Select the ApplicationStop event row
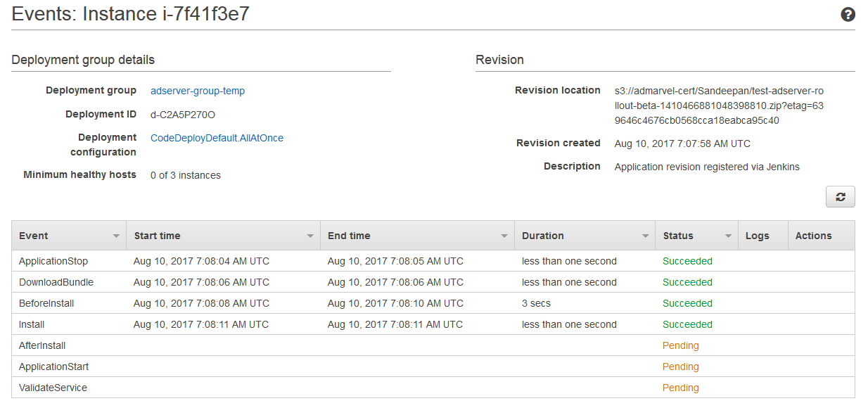 53,261
